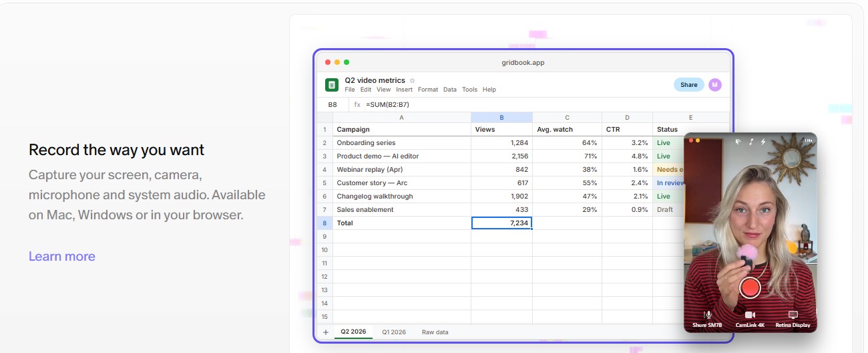Image resolution: width=868 pixels, height=353 pixels.
Task: Close the camera overlay with red dot
Action: coord(691,140)
